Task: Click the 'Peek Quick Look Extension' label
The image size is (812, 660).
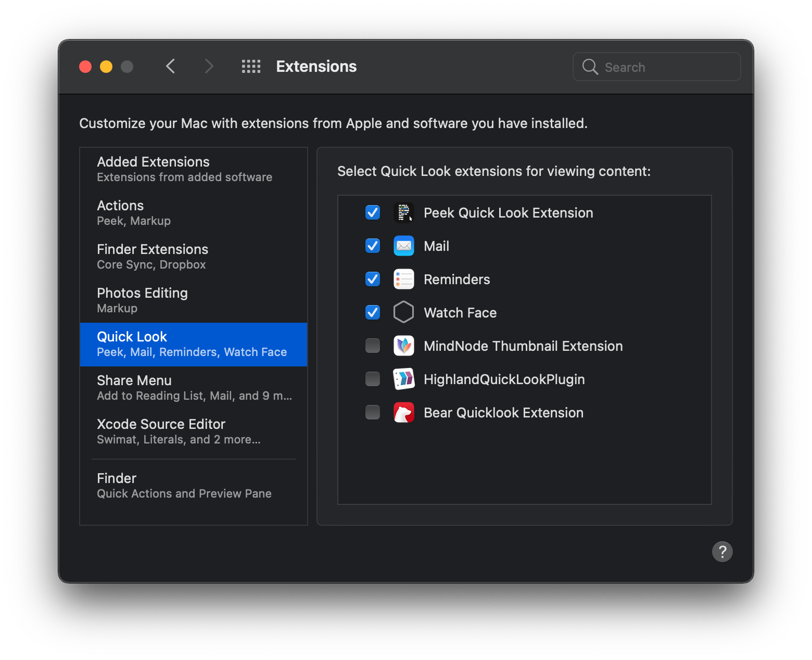Action: 509,213
